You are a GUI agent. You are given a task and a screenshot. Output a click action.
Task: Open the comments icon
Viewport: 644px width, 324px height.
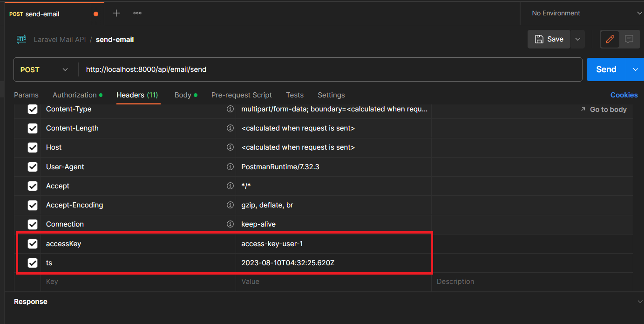(629, 39)
